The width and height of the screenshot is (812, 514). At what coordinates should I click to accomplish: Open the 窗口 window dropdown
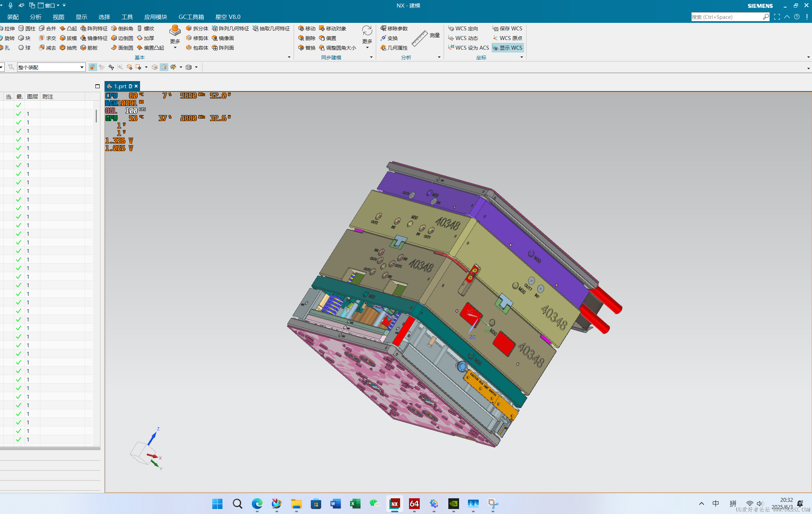[49, 5]
